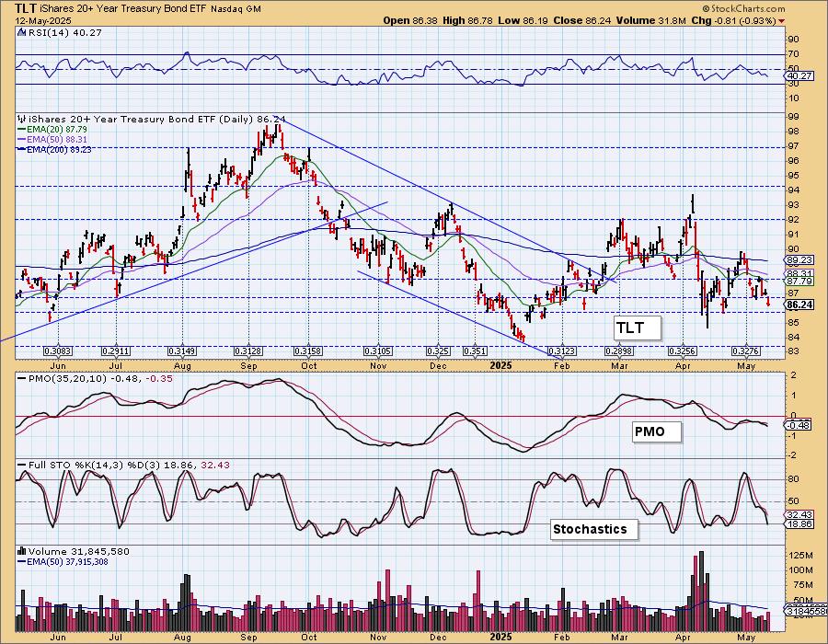Click the 32.43 stochastic value tag
Image resolution: width=828 pixels, height=644 pixels.
tap(799, 514)
